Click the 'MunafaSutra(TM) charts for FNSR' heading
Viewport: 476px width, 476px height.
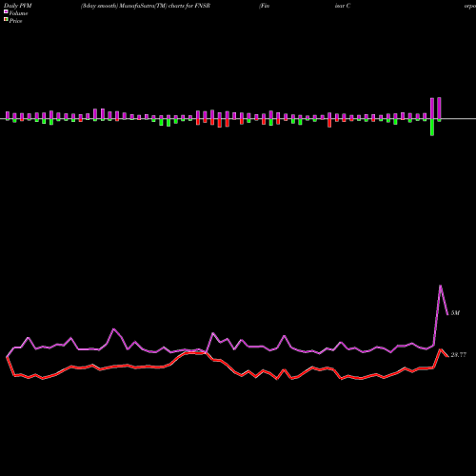(x=165, y=6)
